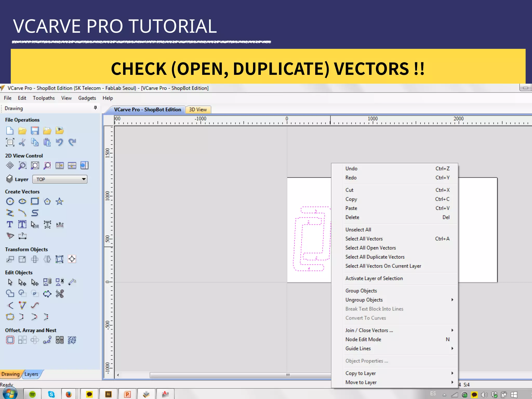This screenshot has height=399, width=532.
Task: Click the Move Selection transform icon
Action: coord(10,259)
